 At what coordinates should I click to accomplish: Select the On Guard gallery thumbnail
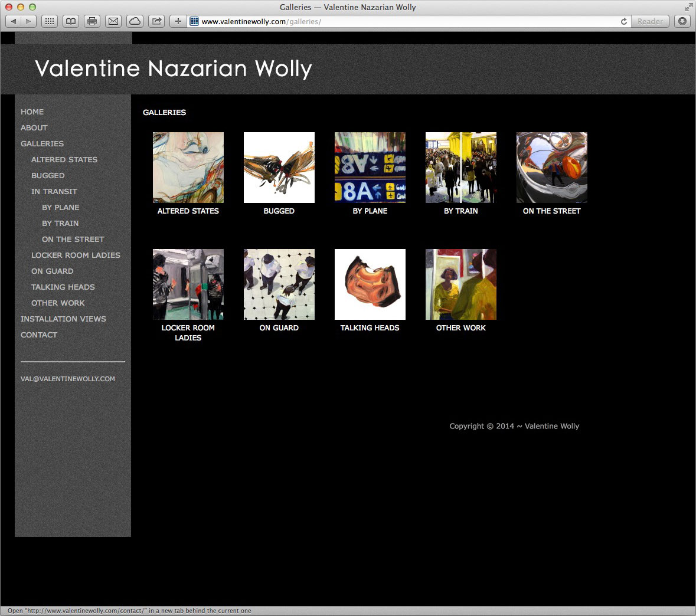[x=279, y=284]
